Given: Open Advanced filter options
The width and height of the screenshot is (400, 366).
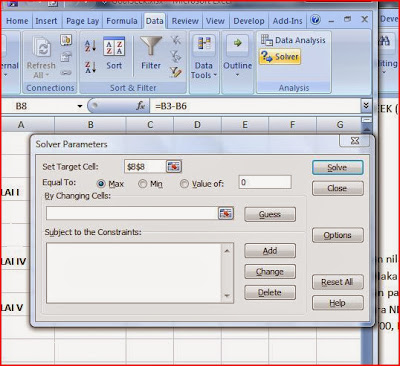Looking at the screenshot, I should pyautogui.click(x=176, y=72).
